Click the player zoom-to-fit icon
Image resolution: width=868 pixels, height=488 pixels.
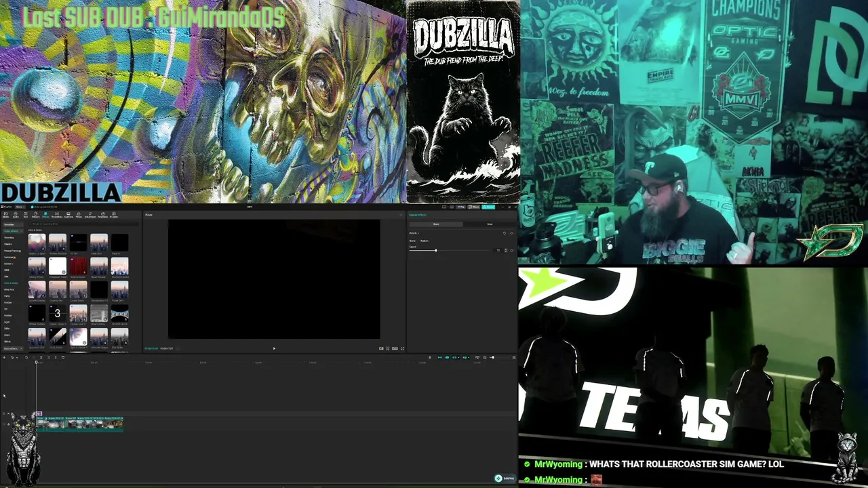388,348
